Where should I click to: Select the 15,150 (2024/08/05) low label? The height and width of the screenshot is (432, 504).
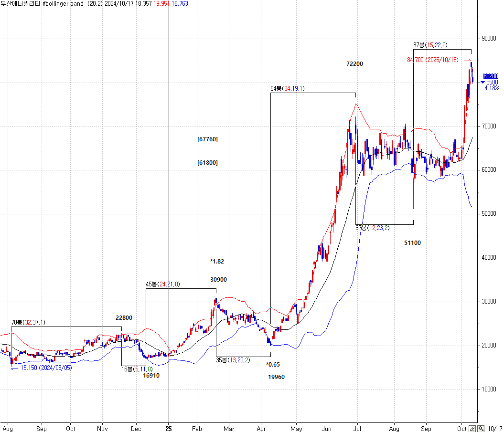coord(46,368)
